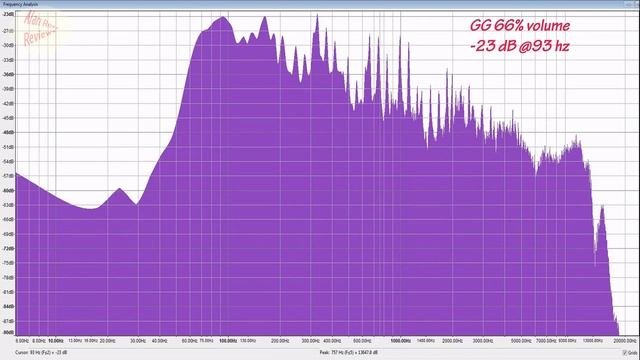Click the 30.00Hz frequency axis label

click(x=138, y=340)
